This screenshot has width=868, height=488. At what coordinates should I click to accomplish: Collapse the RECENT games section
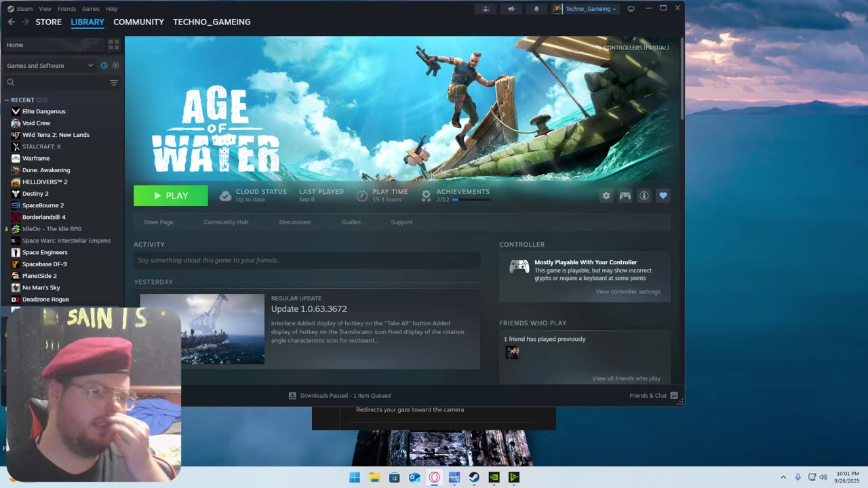coord(7,100)
